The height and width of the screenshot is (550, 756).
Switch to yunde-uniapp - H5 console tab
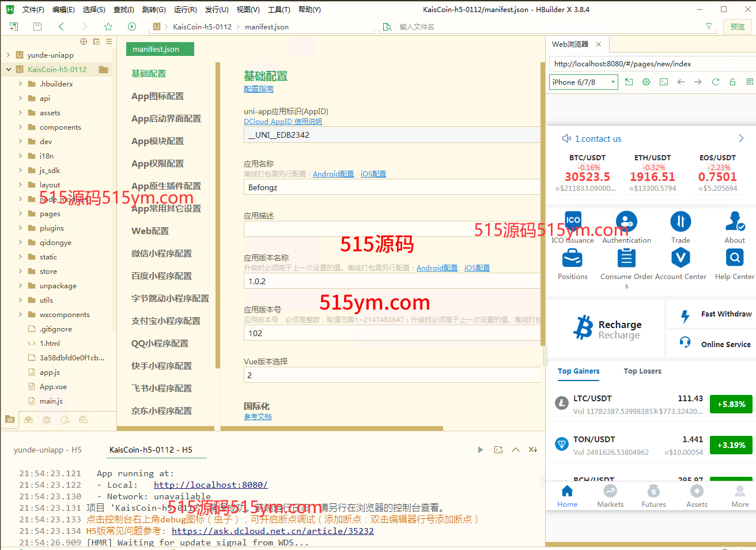coord(48,450)
